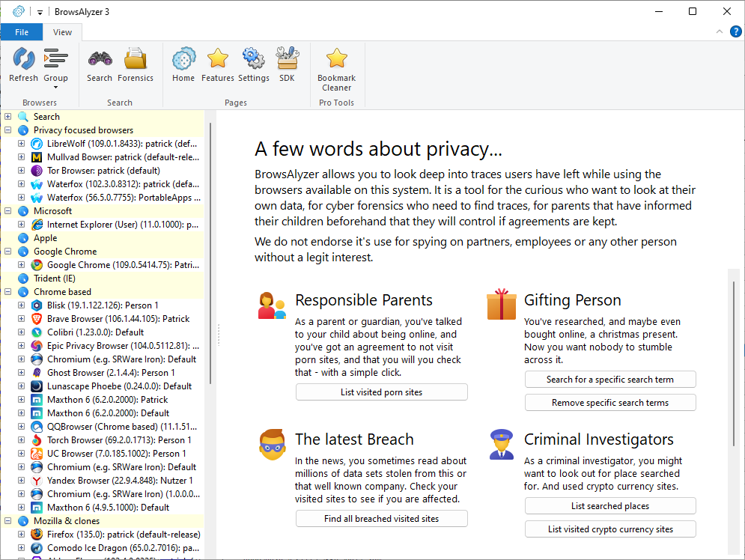Select the LibreWolf browser icon
The width and height of the screenshot is (745, 560).
[37, 144]
